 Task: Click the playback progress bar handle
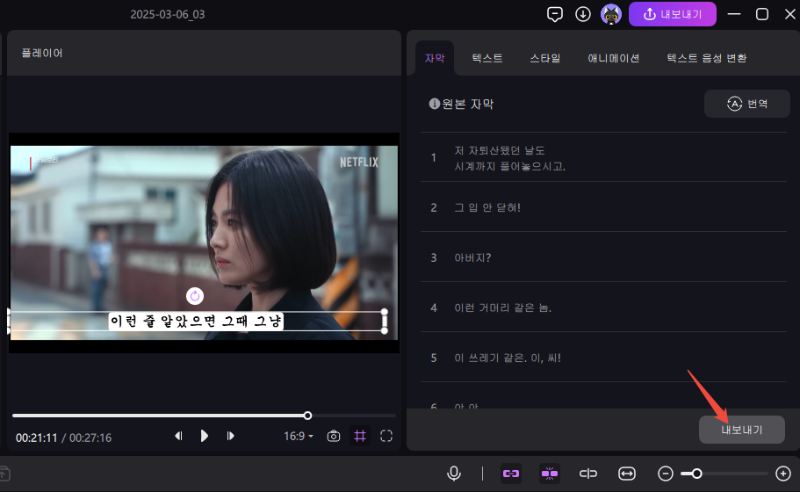tap(308, 415)
